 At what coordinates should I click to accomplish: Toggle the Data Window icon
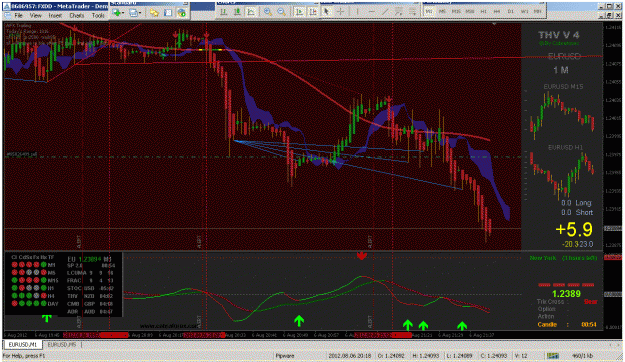coord(168,13)
